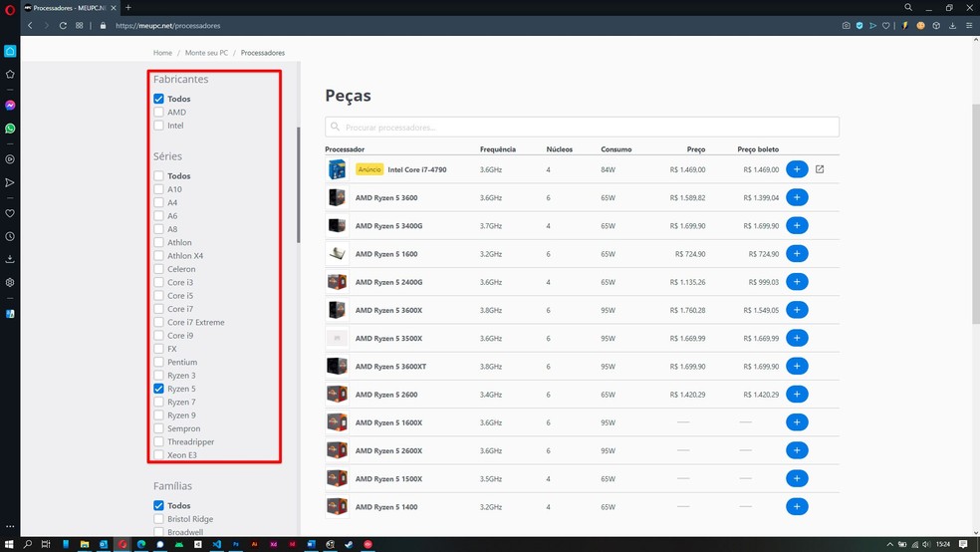Click the page vertical scrollbar thumb
This screenshot has height=552, width=980.
coord(976,214)
